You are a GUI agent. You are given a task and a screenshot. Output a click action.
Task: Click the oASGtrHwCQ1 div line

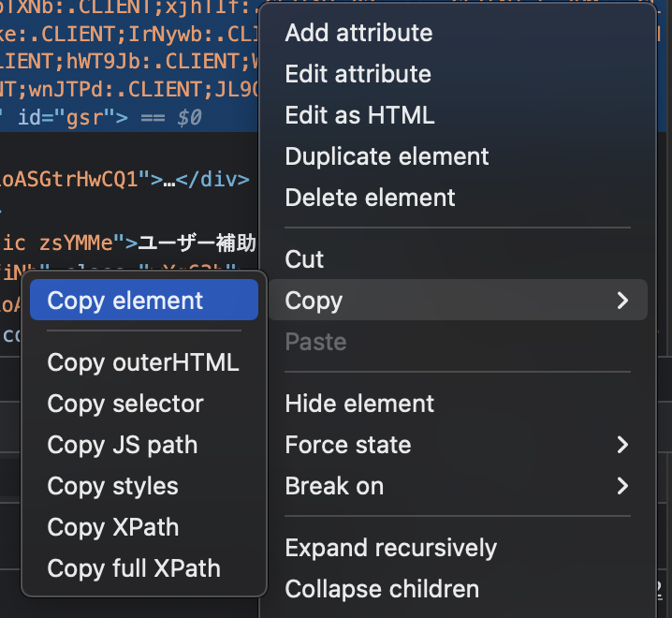[124, 179]
